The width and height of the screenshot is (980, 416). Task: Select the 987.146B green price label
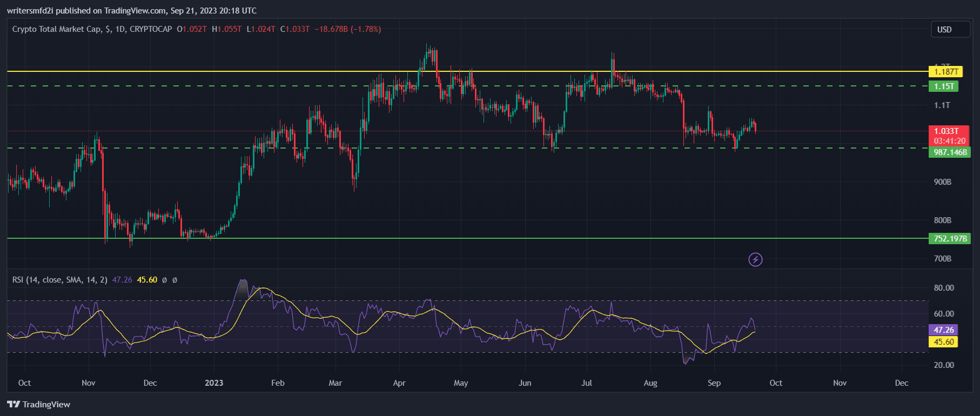pyautogui.click(x=950, y=152)
